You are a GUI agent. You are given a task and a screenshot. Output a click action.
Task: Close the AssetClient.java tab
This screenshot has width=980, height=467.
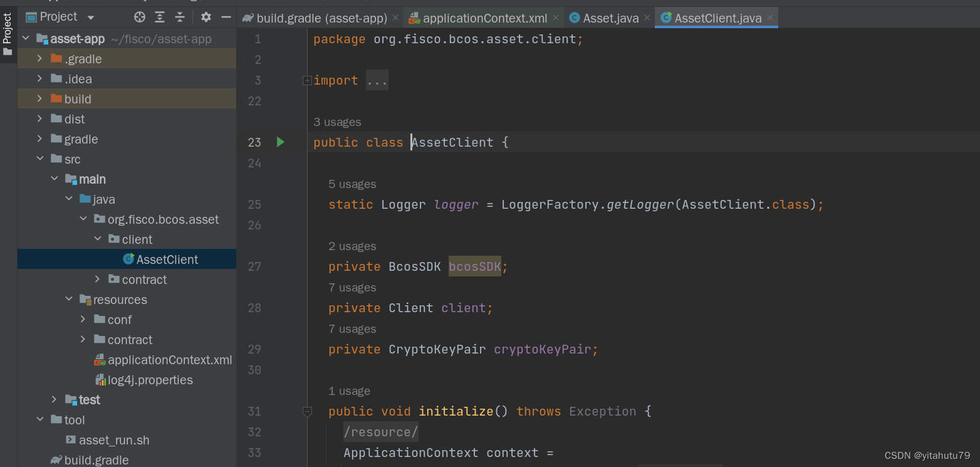pyautogui.click(x=769, y=18)
